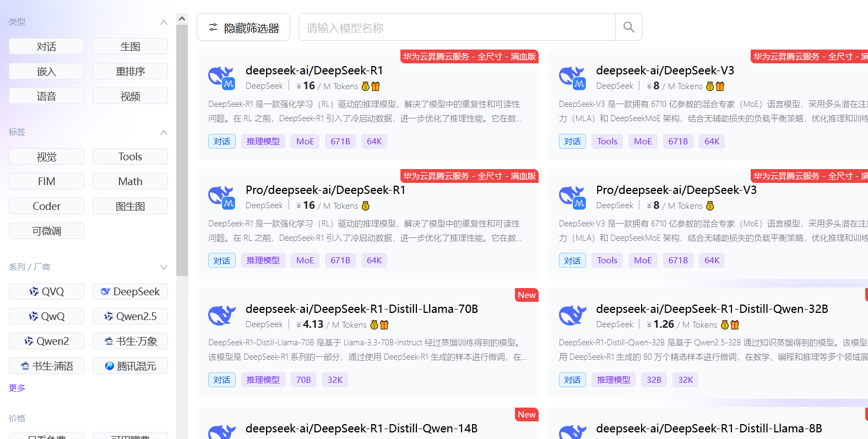Toggle the 嵌入 type filter

[x=46, y=71]
